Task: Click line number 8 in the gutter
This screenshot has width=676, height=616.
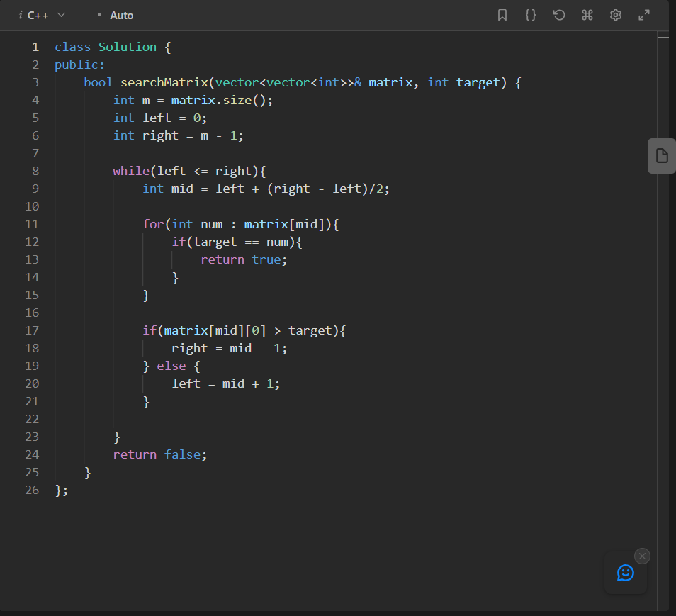Action: pyautogui.click(x=35, y=171)
